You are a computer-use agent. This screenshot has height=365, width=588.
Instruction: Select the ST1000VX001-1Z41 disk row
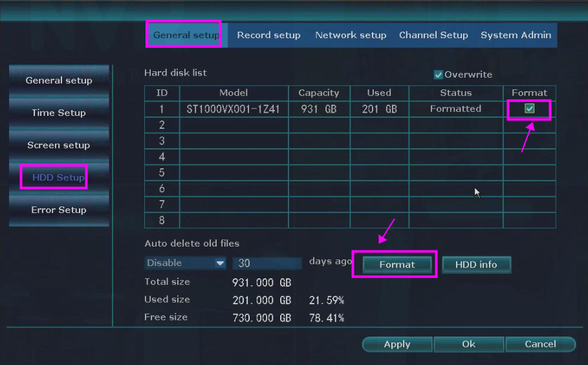[x=233, y=109]
